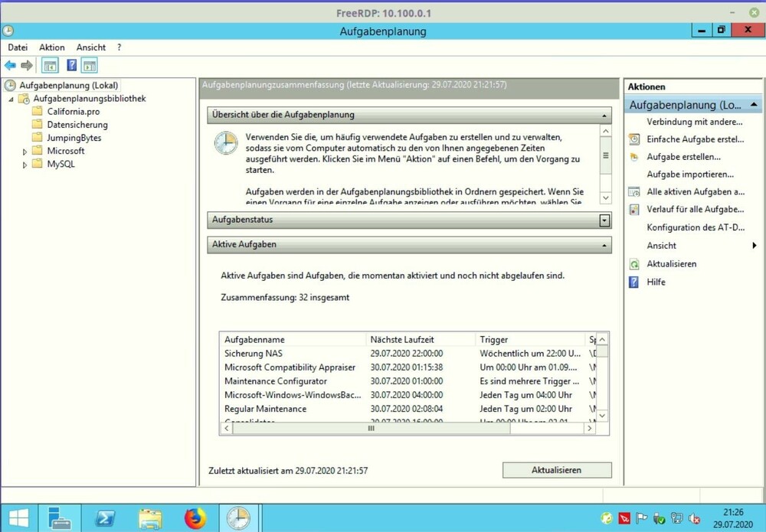Click the forward arrow toolbar icon
Screen dimensions: 766x532
pyautogui.click(x=27, y=66)
